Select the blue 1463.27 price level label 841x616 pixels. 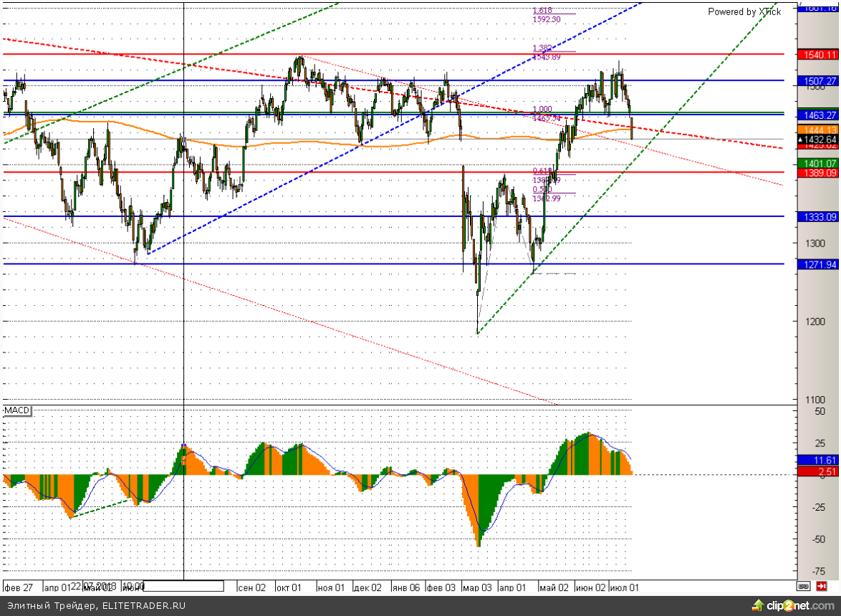(x=817, y=115)
